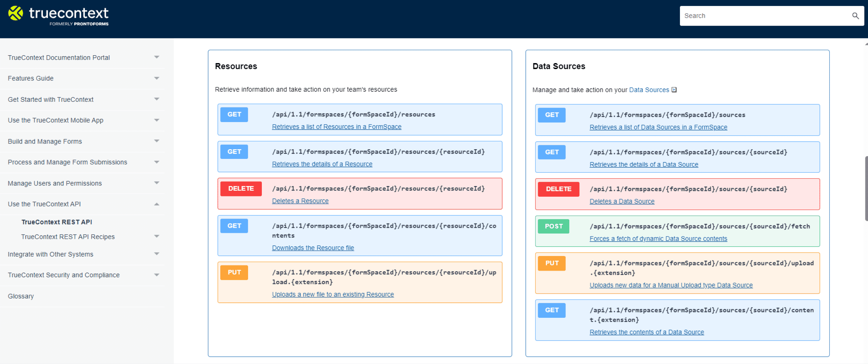The width and height of the screenshot is (868, 364).
Task: Open the Deletes a Data Source link
Action: (622, 201)
